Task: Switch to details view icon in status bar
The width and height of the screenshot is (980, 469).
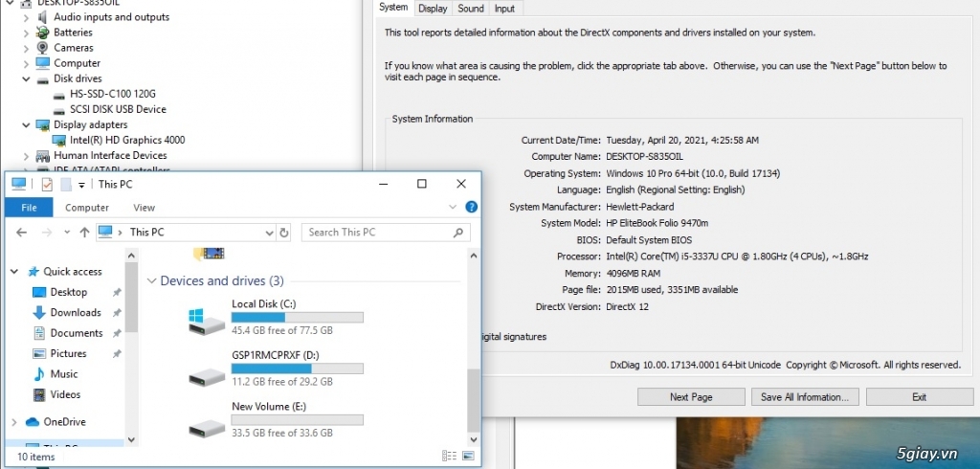Action: pos(448,456)
